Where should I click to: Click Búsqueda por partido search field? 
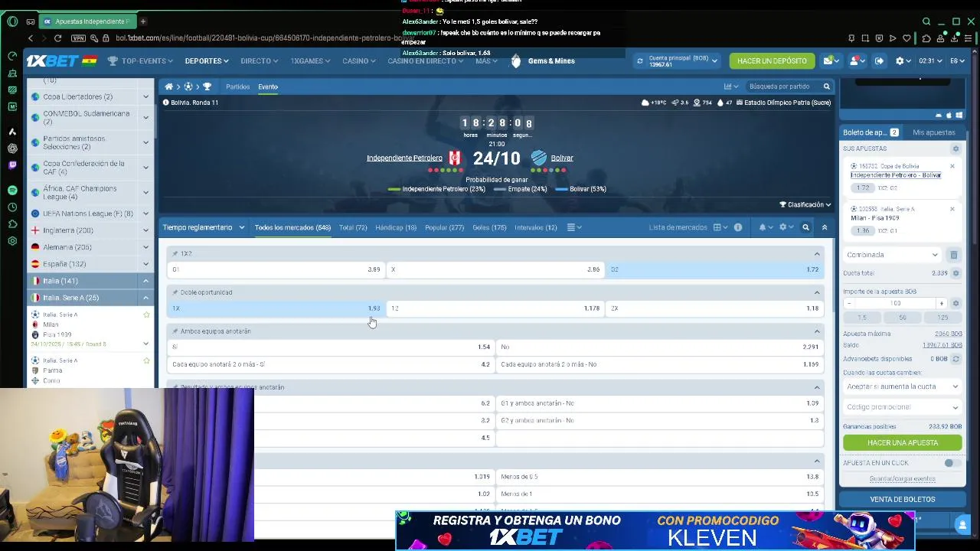(x=781, y=86)
